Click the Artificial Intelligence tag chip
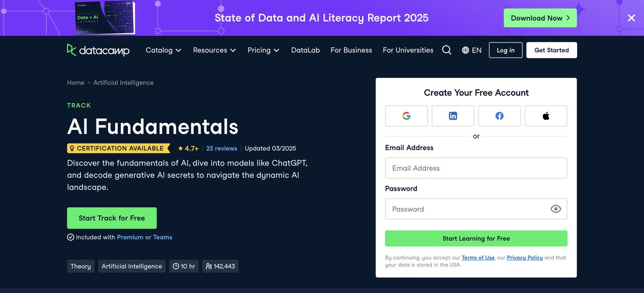The width and height of the screenshot is (644, 293). point(132,266)
